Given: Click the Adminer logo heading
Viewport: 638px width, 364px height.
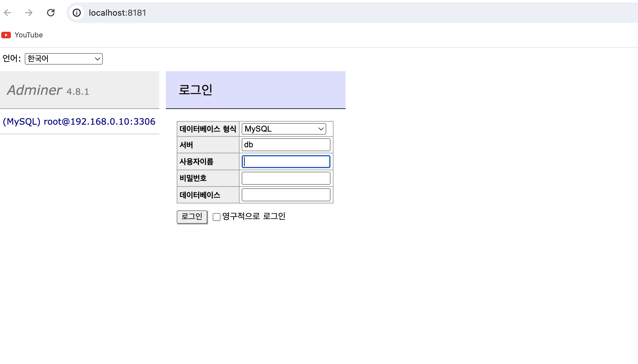Looking at the screenshot, I should [35, 90].
